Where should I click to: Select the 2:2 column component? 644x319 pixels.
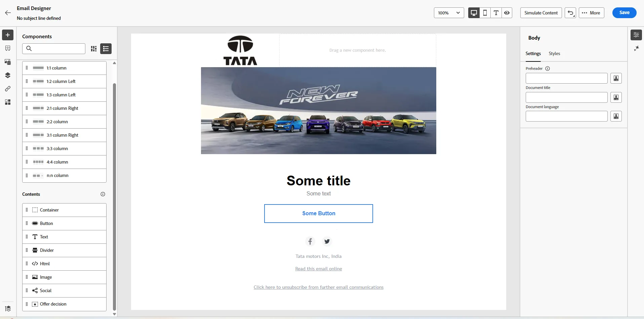64,122
